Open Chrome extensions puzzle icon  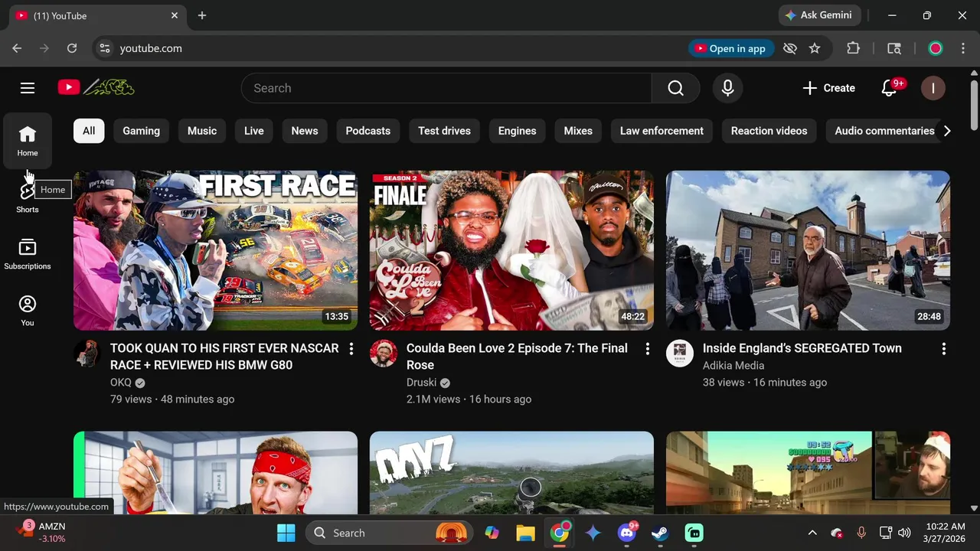click(853, 48)
